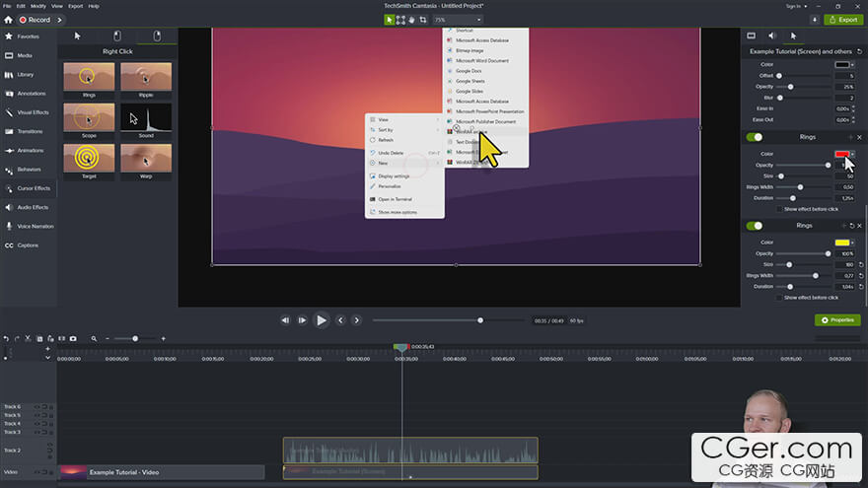
Task: Play the preview with the Play button
Action: coord(322,320)
